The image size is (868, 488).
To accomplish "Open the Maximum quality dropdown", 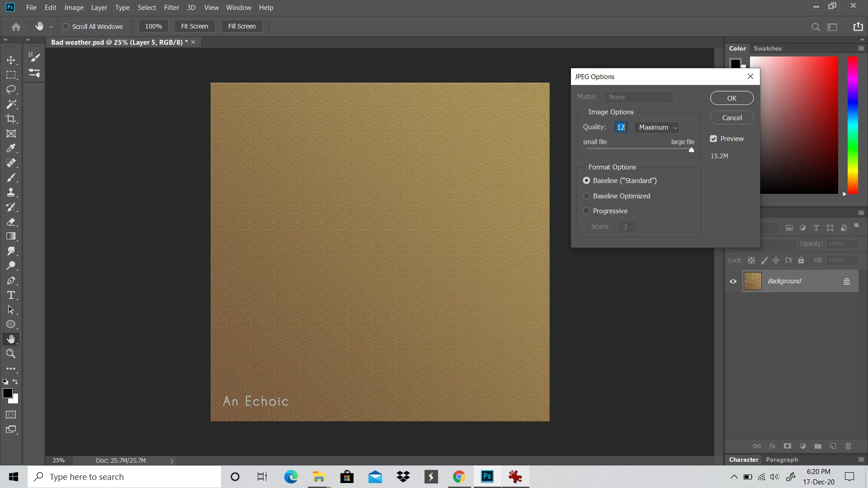I will (657, 127).
